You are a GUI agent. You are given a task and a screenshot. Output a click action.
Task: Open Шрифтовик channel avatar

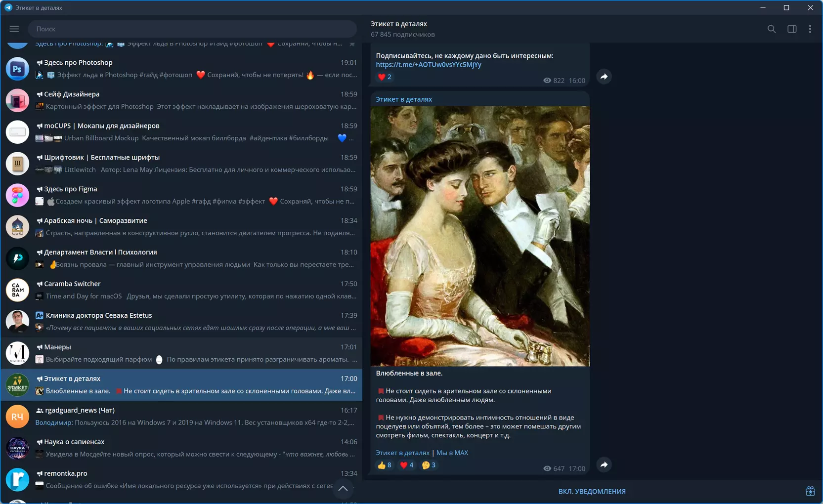[17, 164]
